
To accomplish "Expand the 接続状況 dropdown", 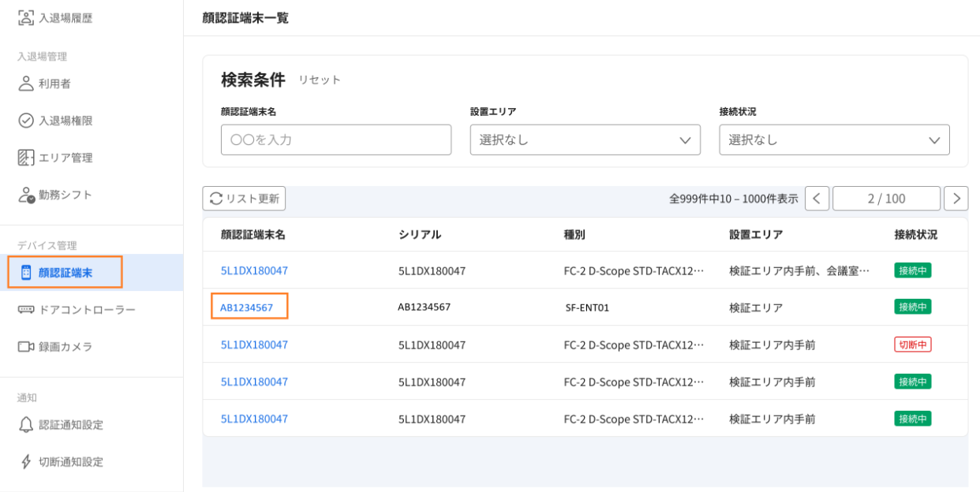I will (834, 140).
